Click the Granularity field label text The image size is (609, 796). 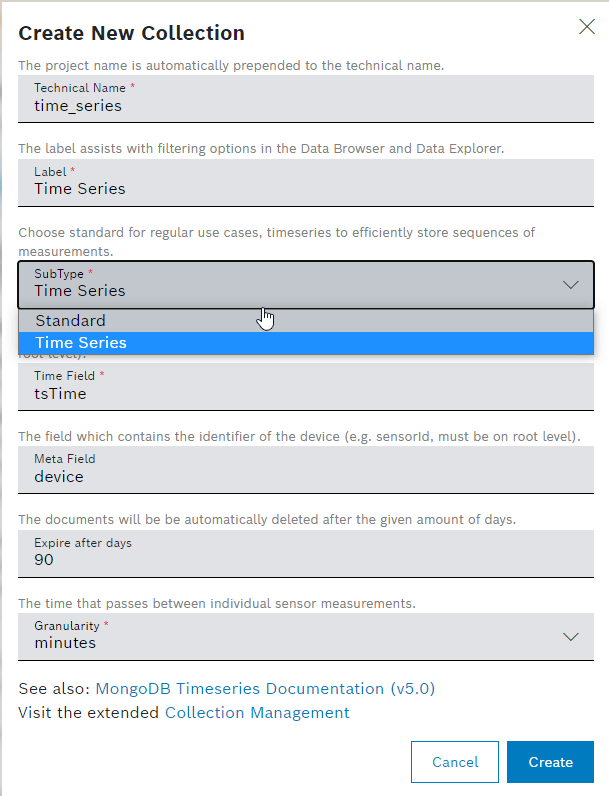click(x=66, y=626)
